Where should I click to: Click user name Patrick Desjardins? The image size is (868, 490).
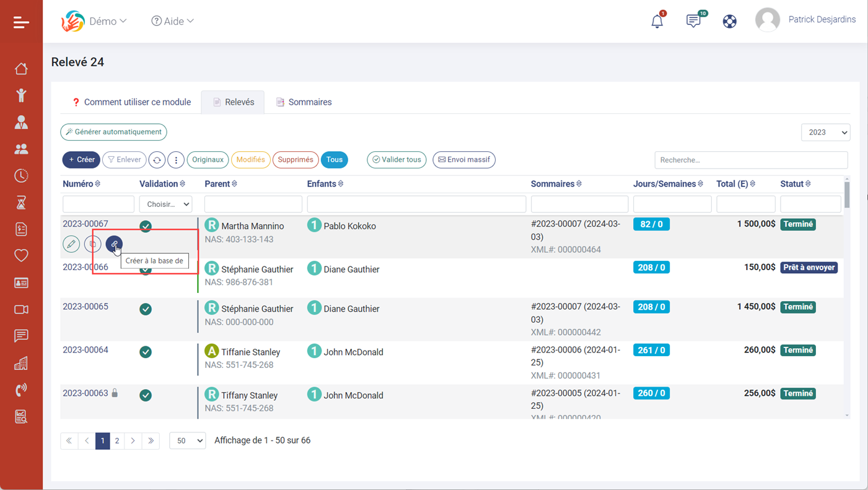(x=822, y=20)
